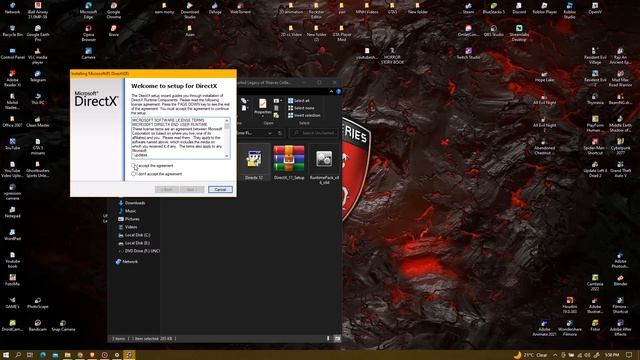
Task: Select the Directx 12 file in Explorer
Action: pos(254,163)
